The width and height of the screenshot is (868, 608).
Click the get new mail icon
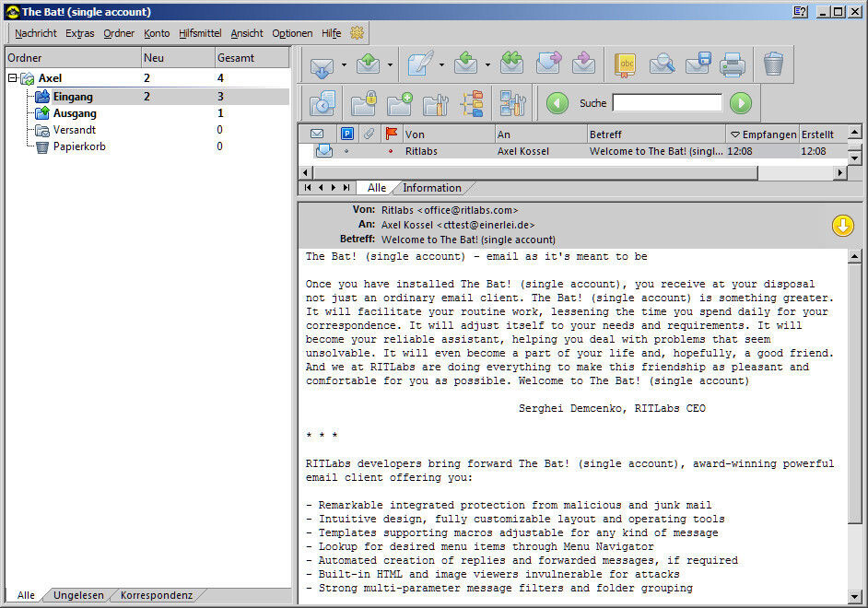coord(321,64)
